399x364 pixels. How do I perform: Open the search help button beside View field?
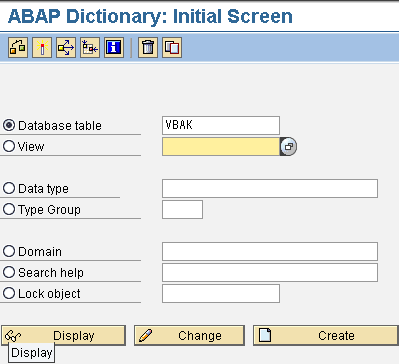pos(289,146)
